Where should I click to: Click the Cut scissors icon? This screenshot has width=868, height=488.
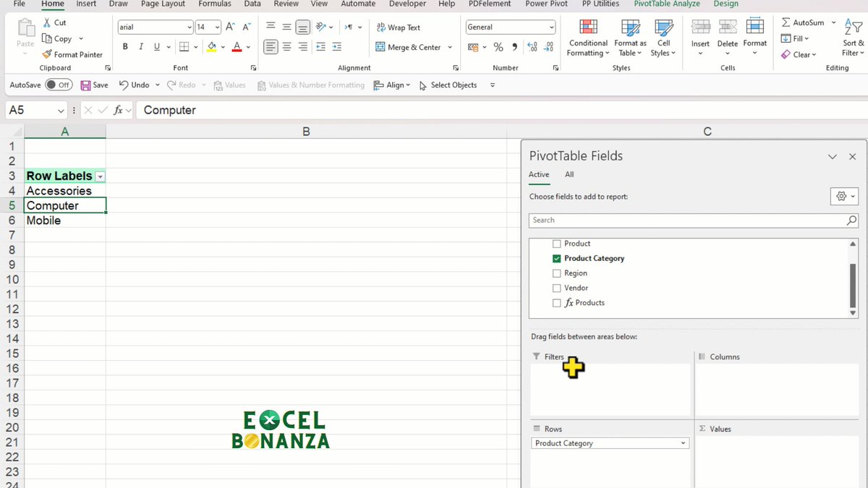pos(47,23)
